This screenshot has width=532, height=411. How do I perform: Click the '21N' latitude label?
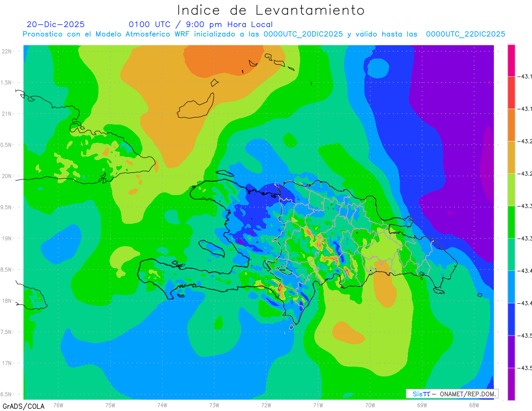pos(7,114)
